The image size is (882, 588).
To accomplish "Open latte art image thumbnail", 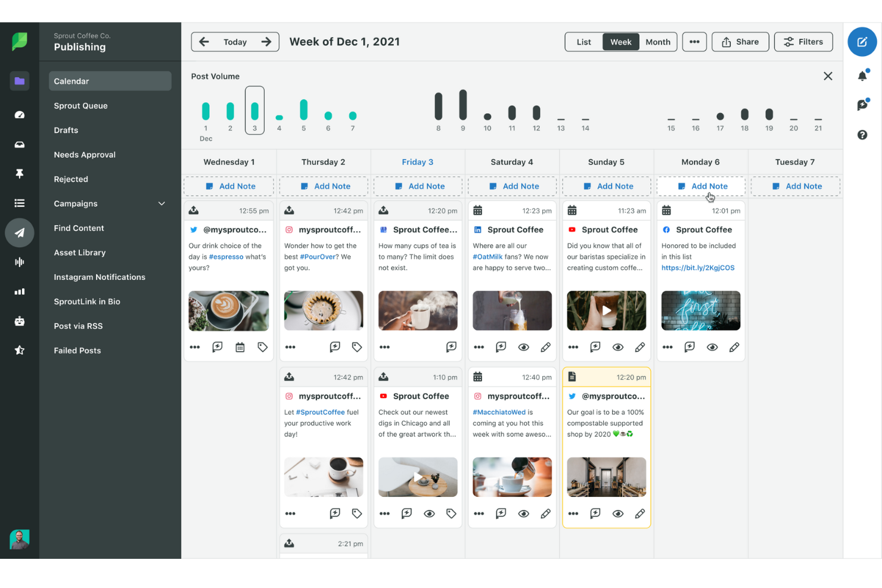I will click(229, 311).
